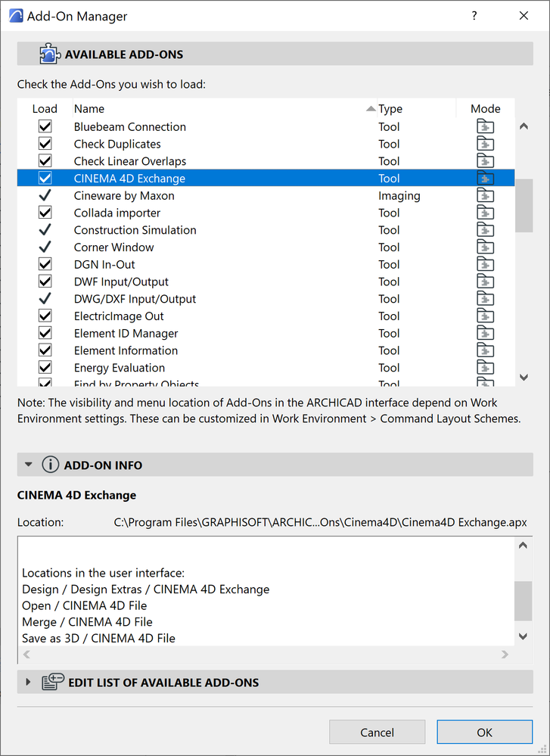Click the mode folder icon for Bluebeam Connection

pos(485,127)
